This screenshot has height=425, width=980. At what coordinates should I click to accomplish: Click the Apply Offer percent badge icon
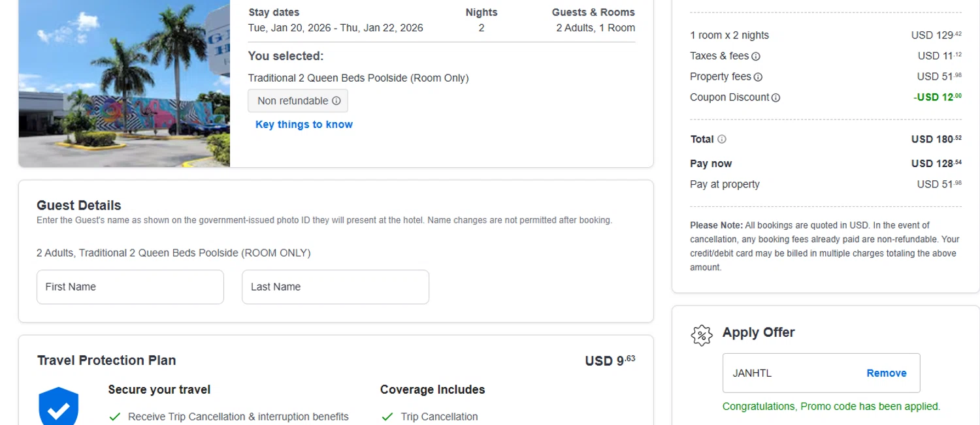click(701, 335)
